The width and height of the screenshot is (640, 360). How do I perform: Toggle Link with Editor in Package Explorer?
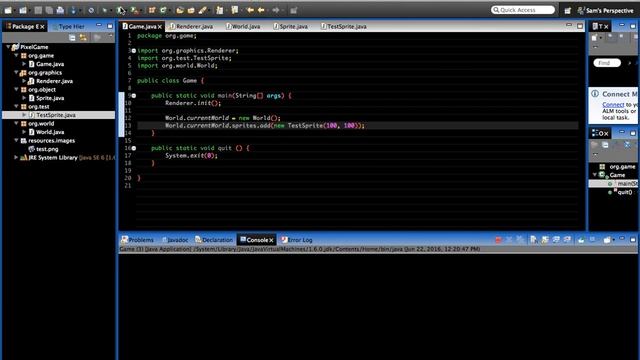[83, 38]
